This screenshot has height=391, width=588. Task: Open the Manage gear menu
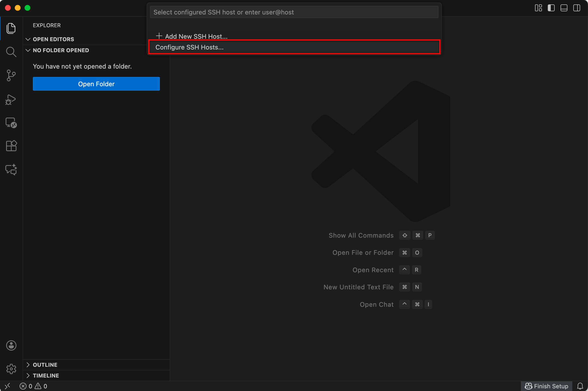point(11,369)
